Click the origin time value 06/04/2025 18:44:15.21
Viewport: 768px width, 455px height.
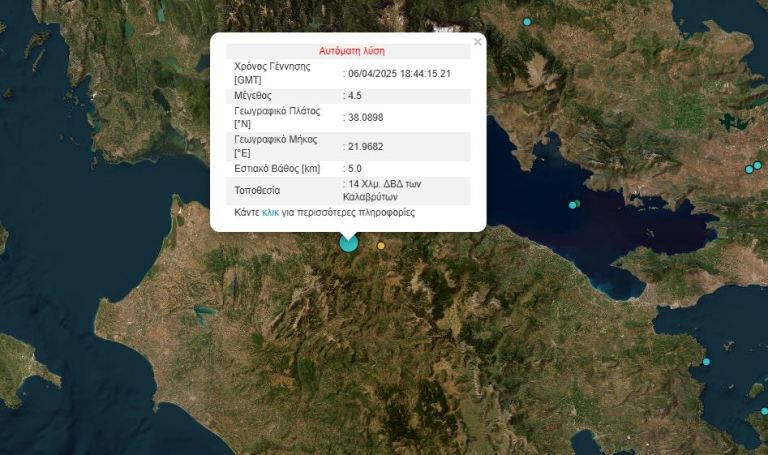click(x=398, y=73)
